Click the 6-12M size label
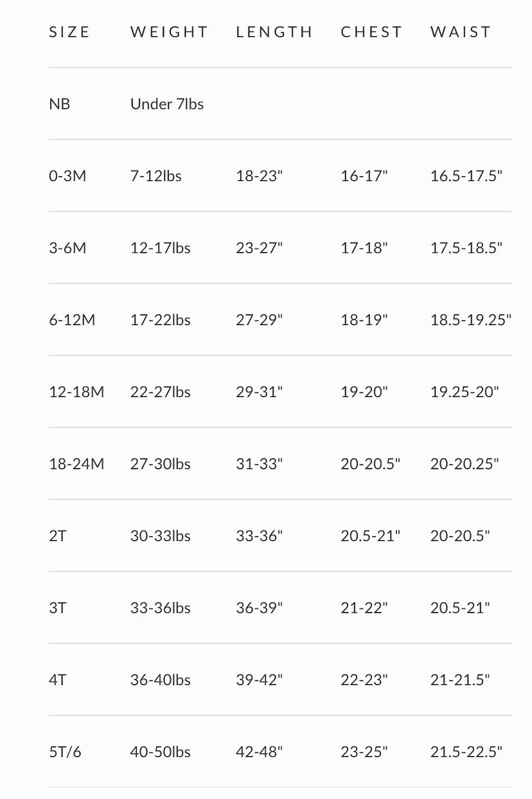The image size is (532, 799). 72,320
